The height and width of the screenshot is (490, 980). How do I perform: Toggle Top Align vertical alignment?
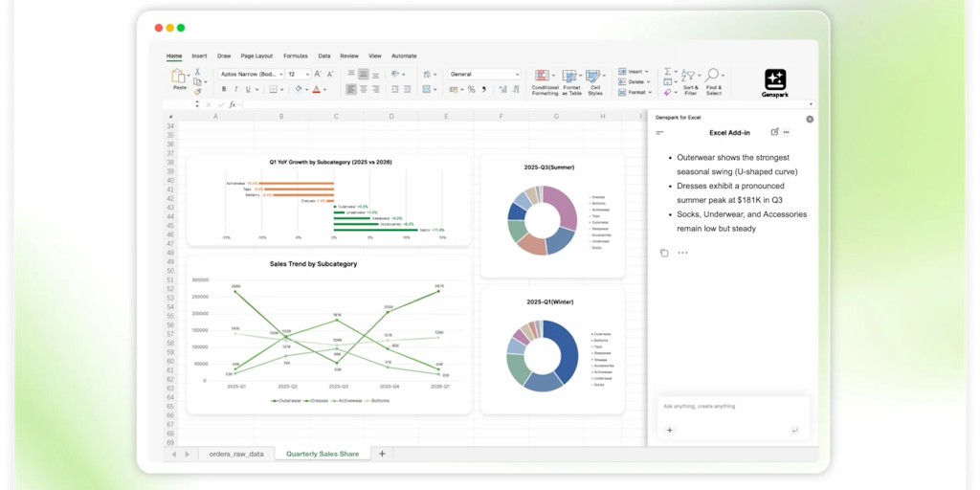[x=351, y=73]
